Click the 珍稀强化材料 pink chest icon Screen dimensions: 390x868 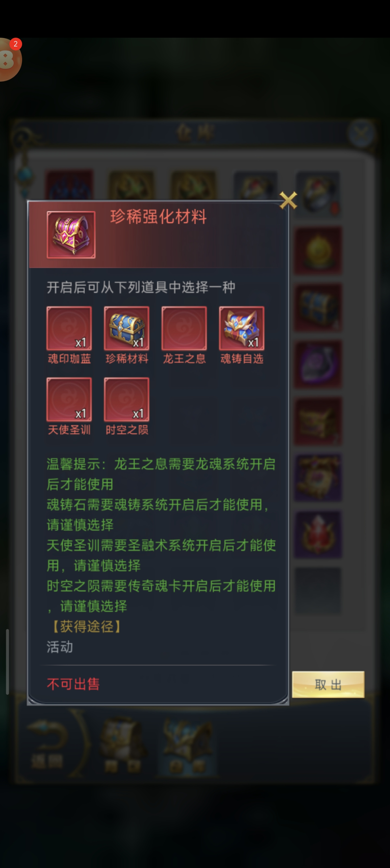point(71,235)
